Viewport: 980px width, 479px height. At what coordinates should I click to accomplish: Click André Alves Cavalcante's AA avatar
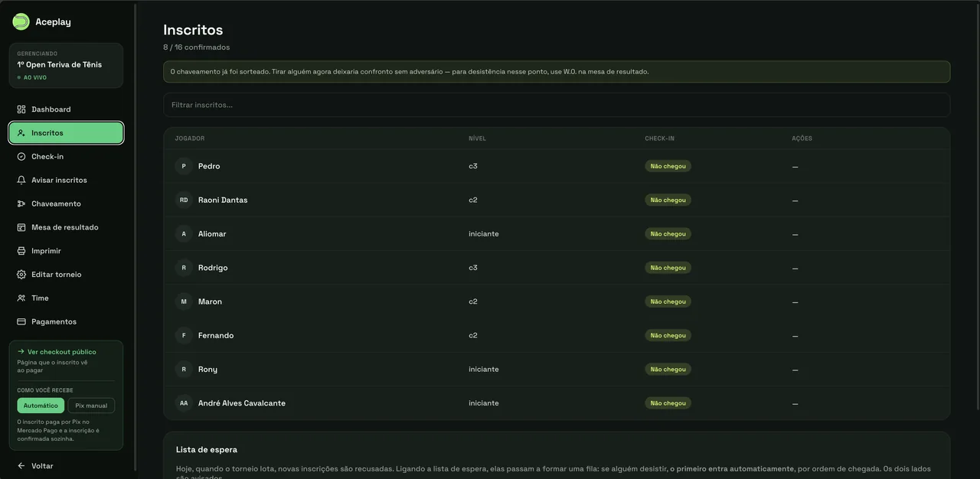184,403
